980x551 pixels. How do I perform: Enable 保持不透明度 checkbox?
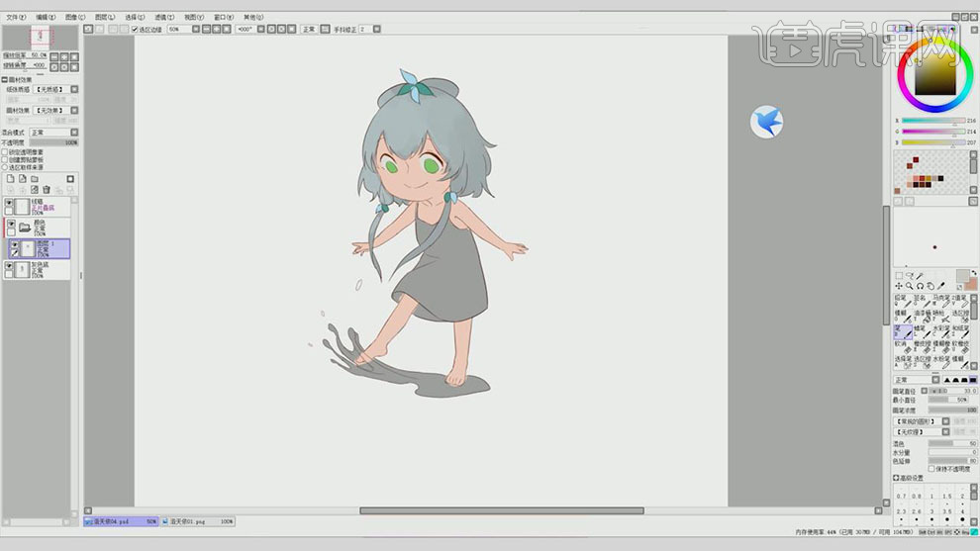[931, 469]
